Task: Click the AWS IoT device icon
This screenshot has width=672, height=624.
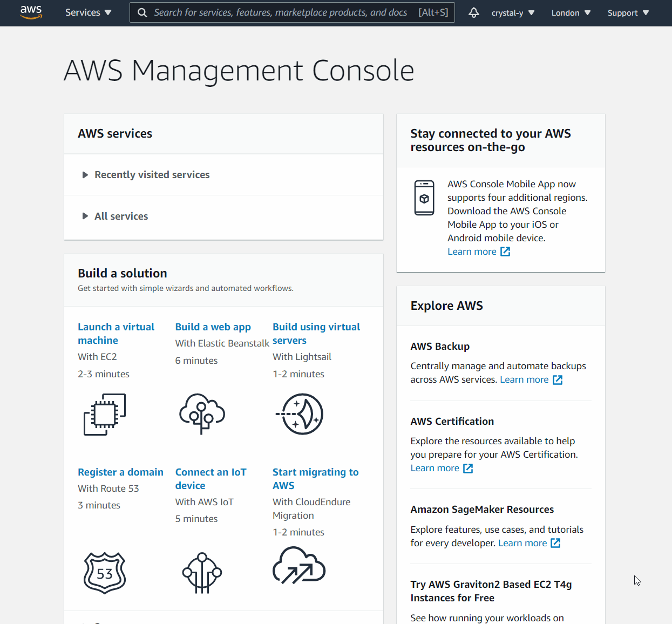Action: point(202,573)
